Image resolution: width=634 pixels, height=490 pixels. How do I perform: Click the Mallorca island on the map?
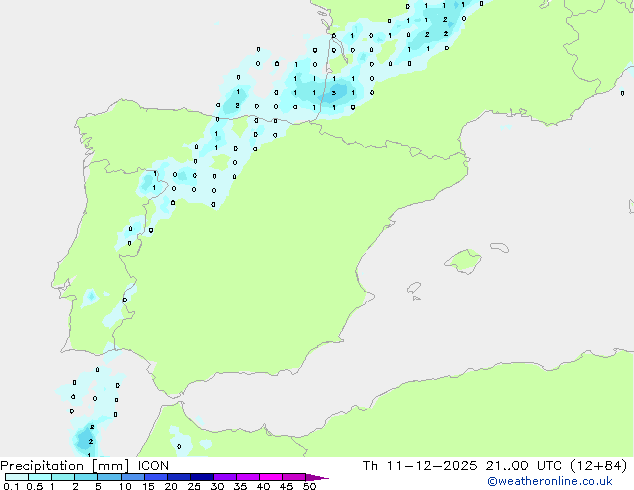(x=463, y=261)
